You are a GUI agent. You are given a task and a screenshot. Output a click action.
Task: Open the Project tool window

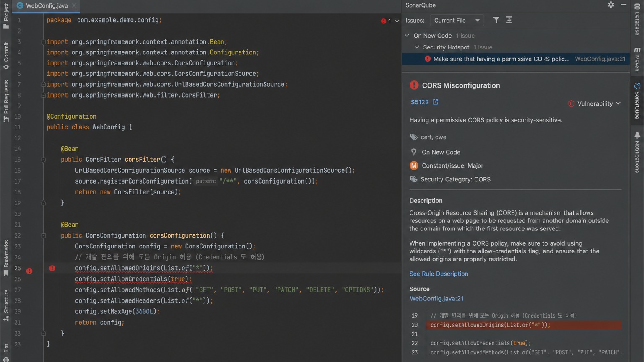[x=6, y=16]
